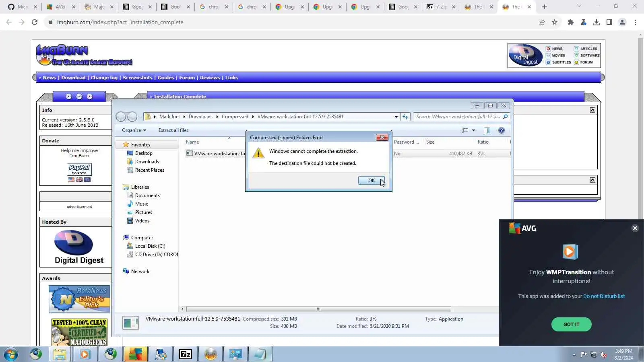Select Compressed in the Explorer breadcrumb
The height and width of the screenshot is (362, 644).
coord(235,117)
